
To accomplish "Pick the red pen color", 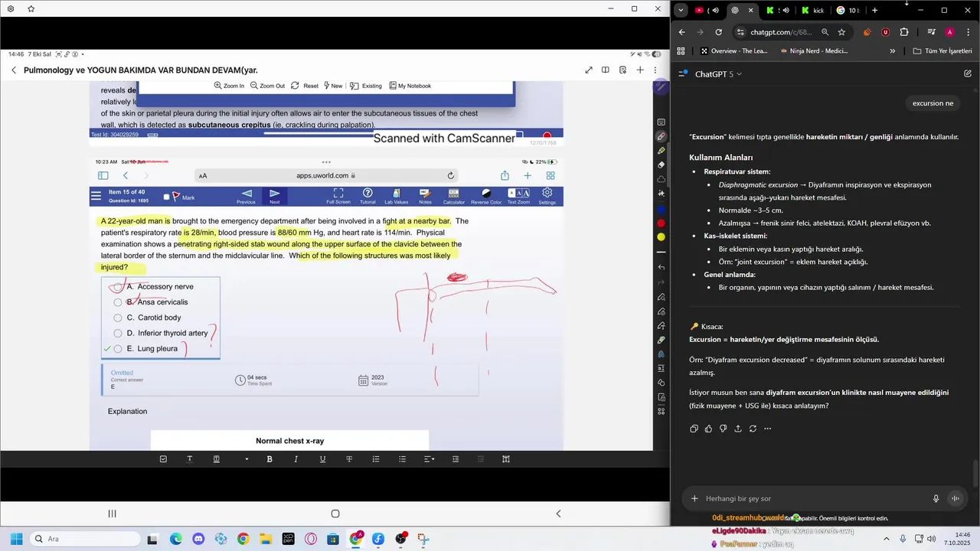I will click(x=661, y=223).
